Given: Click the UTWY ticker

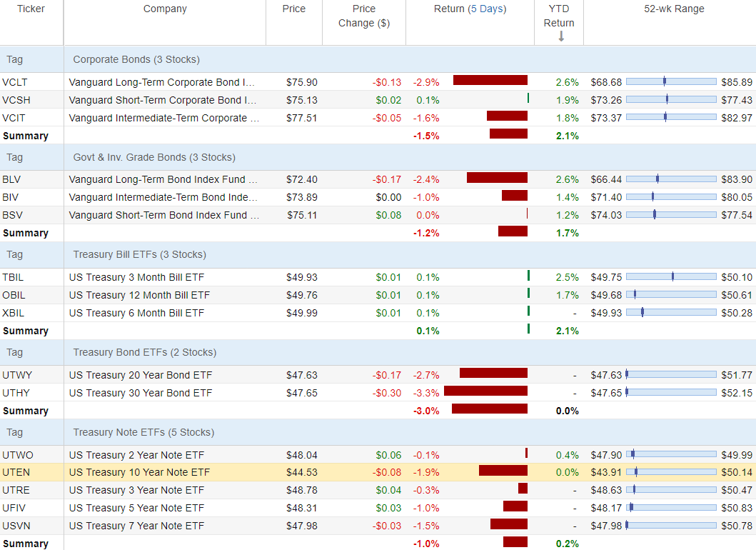Looking at the screenshot, I should (17, 375).
